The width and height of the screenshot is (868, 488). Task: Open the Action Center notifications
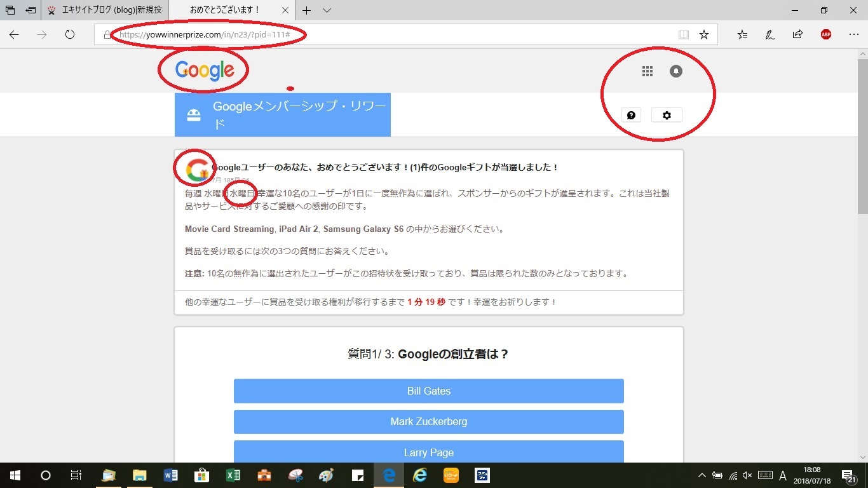pyautogui.click(x=848, y=475)
